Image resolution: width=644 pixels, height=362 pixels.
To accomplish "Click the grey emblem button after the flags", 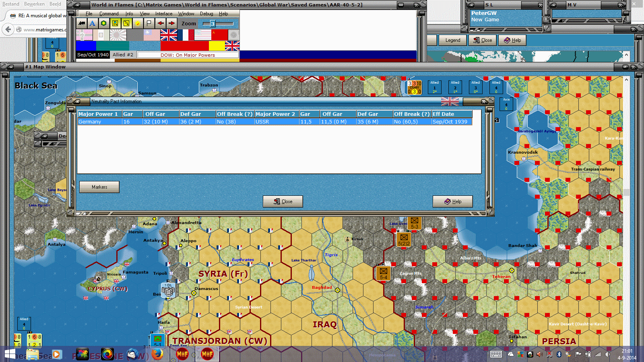I will [x=234, y=35].
